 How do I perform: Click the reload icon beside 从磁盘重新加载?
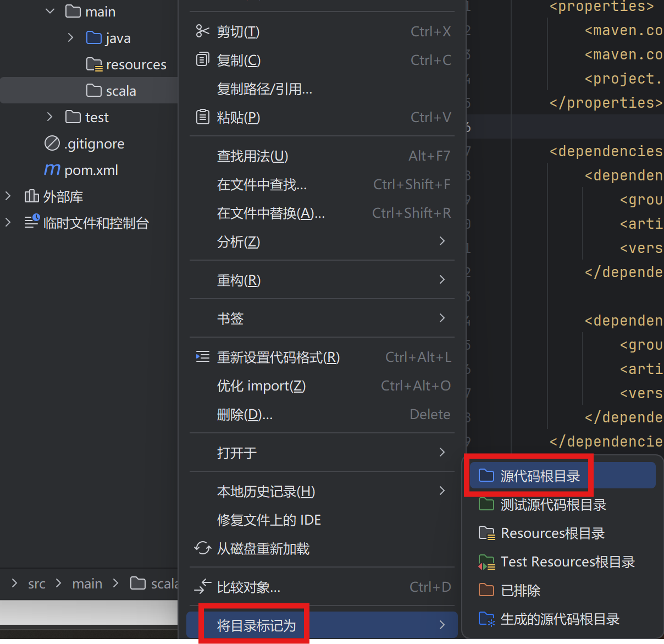[x=203, y=548]
